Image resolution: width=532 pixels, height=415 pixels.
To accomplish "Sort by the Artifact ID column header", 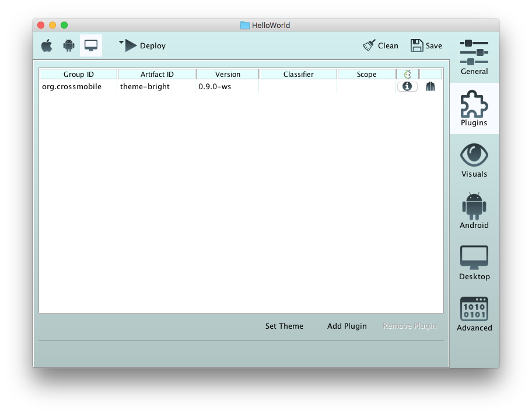I will [157, 74].
